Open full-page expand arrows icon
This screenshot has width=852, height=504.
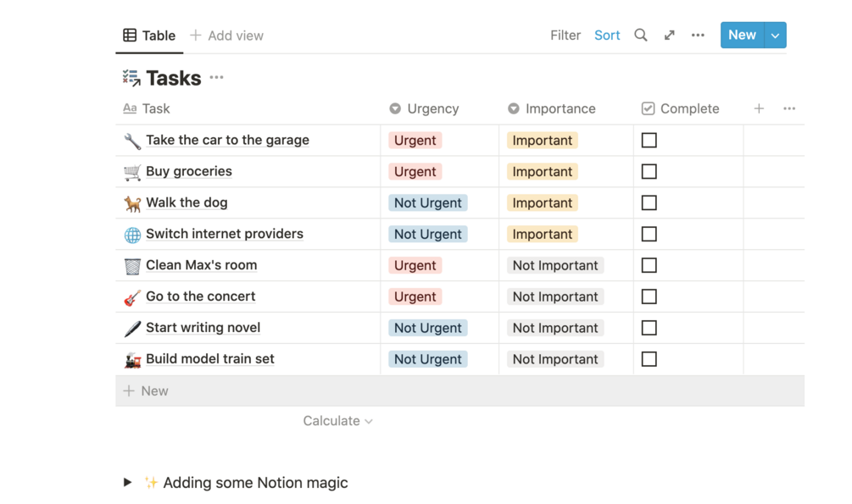click(x=670, y=35)
